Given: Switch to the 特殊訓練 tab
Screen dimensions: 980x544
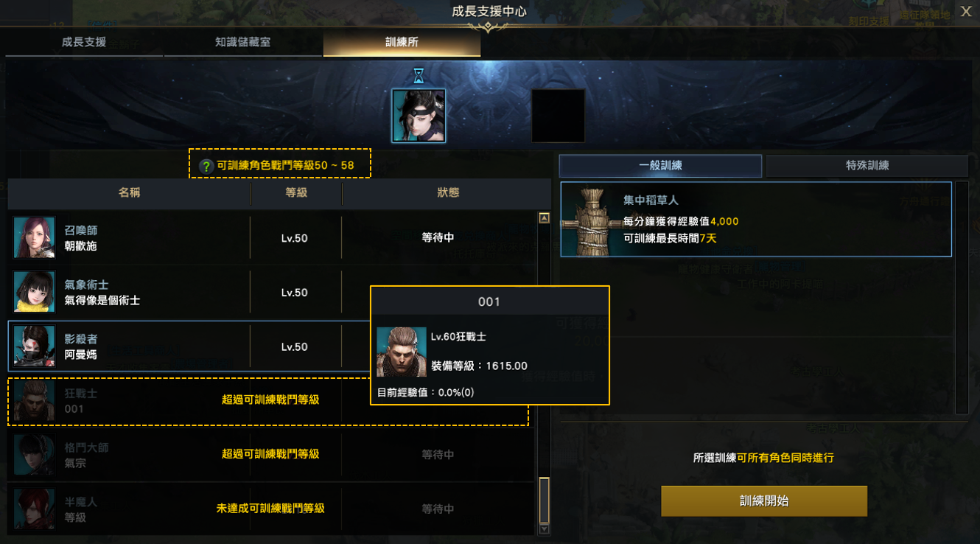Looking at the screenshot, I should pos(867,166).
